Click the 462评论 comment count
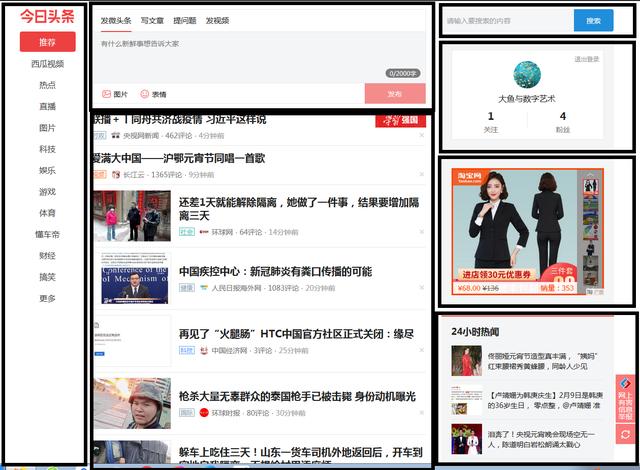 coord(178,135)
